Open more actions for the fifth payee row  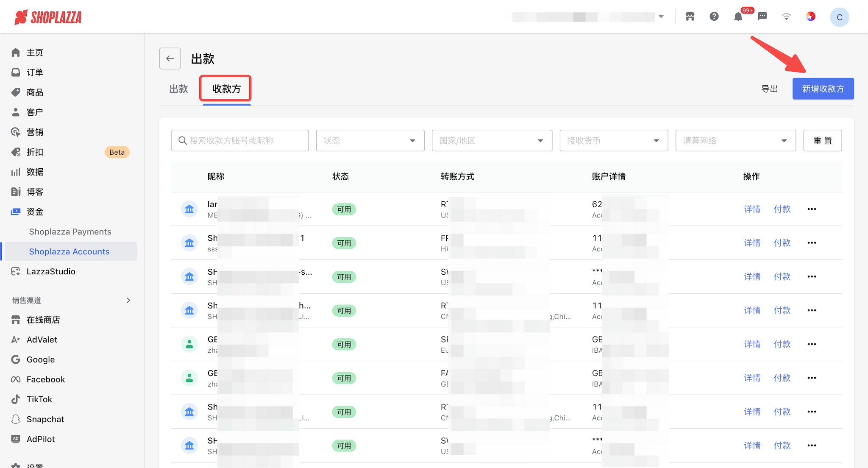[812, 344]
